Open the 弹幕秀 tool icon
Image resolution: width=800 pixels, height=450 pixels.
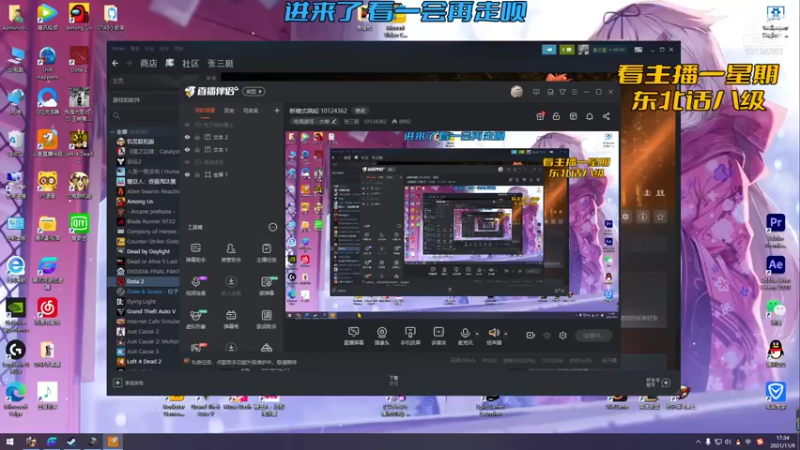(x=231, y=319)
